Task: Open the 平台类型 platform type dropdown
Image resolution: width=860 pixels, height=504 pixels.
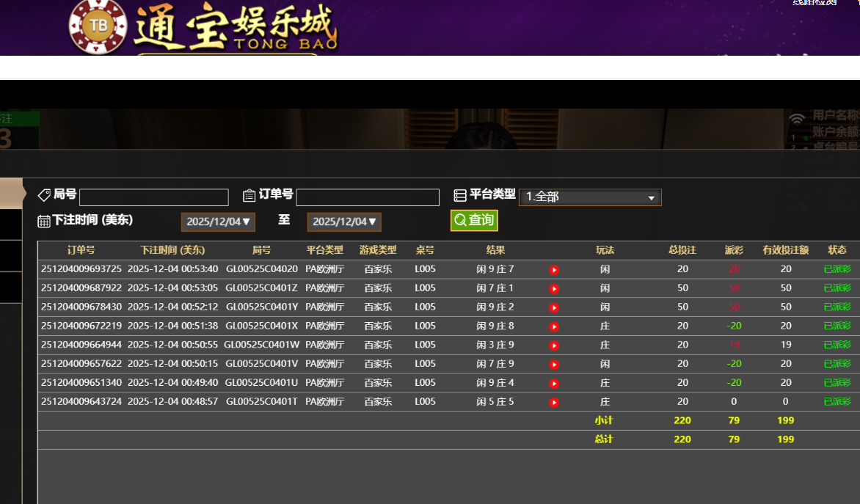Action: 590,197
